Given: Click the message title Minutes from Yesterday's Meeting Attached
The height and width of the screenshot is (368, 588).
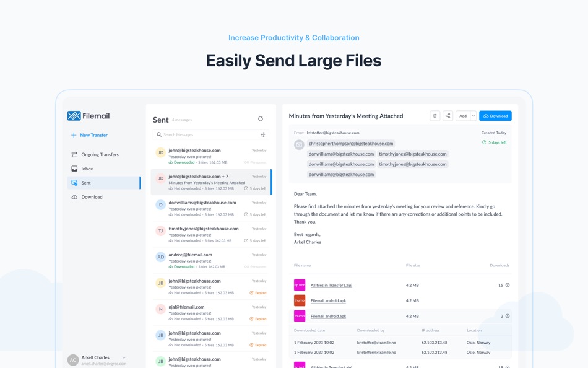Looking at the screenshot, I should (346, 116).
